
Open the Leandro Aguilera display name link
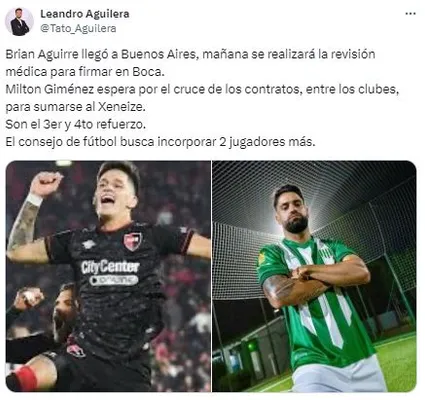85,14
